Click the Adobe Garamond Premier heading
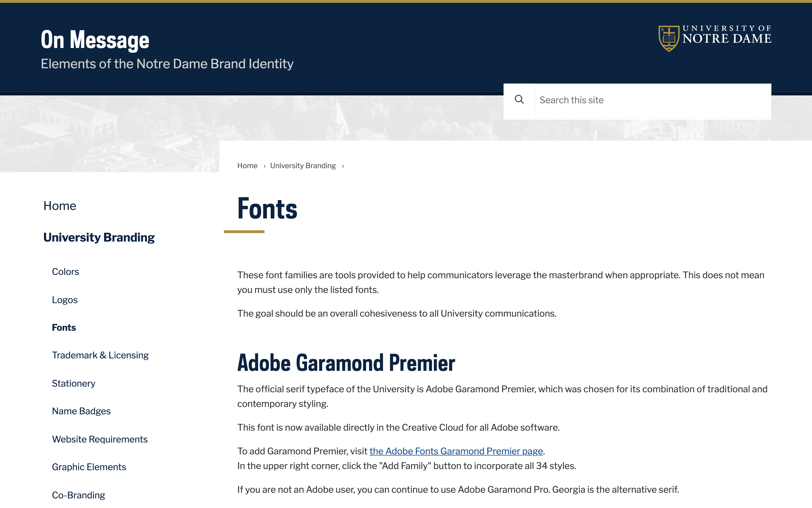812x508 pixels. pos(346,363)
